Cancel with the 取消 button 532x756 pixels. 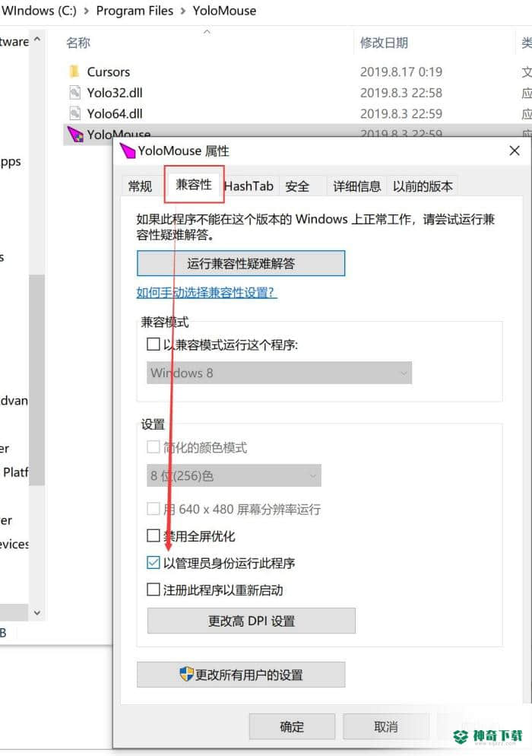click(385, 726)
